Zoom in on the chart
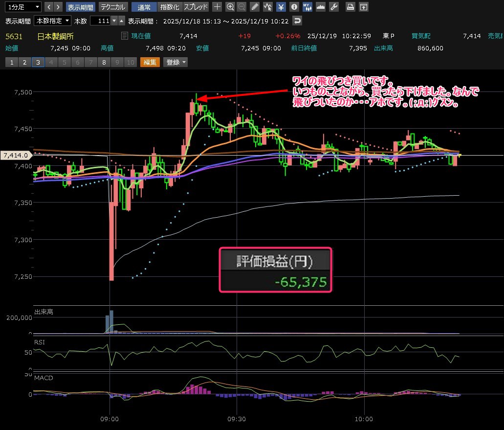 coord(230,7)
